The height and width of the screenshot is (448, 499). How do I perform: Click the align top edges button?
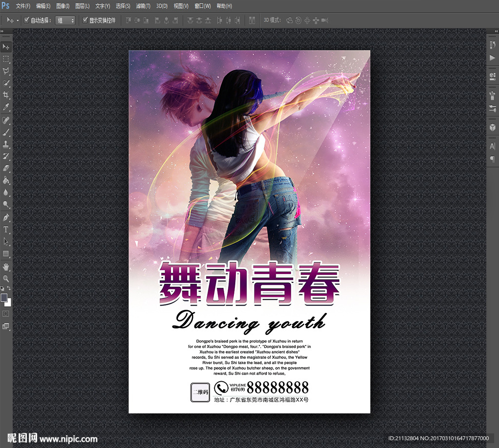[x=128, y=20]
